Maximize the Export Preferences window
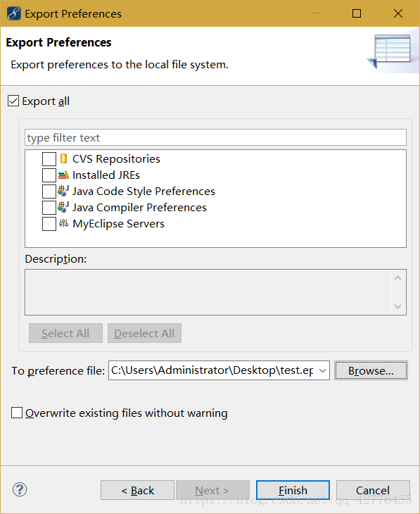420x514 pixels. click(357, 13)
